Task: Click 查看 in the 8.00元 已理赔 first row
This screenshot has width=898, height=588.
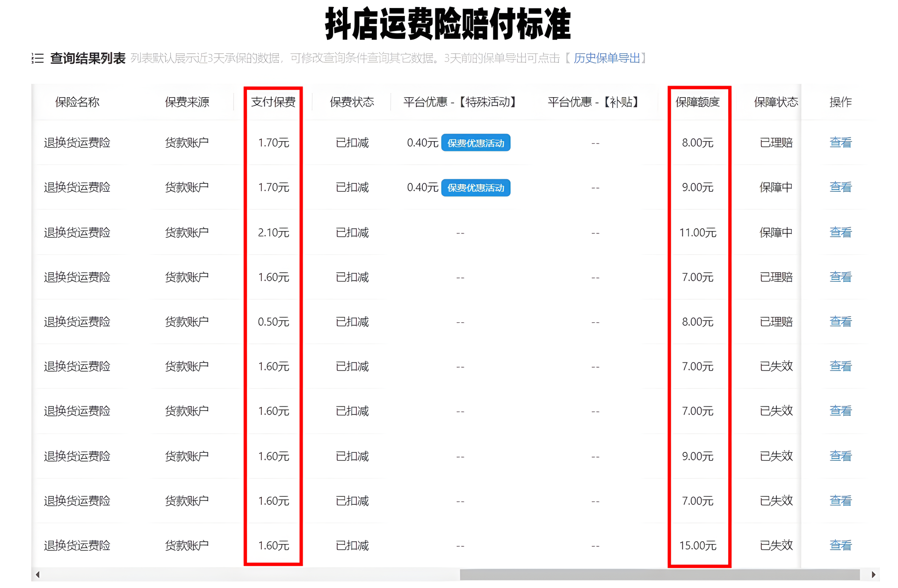Action: coord(840,142)
